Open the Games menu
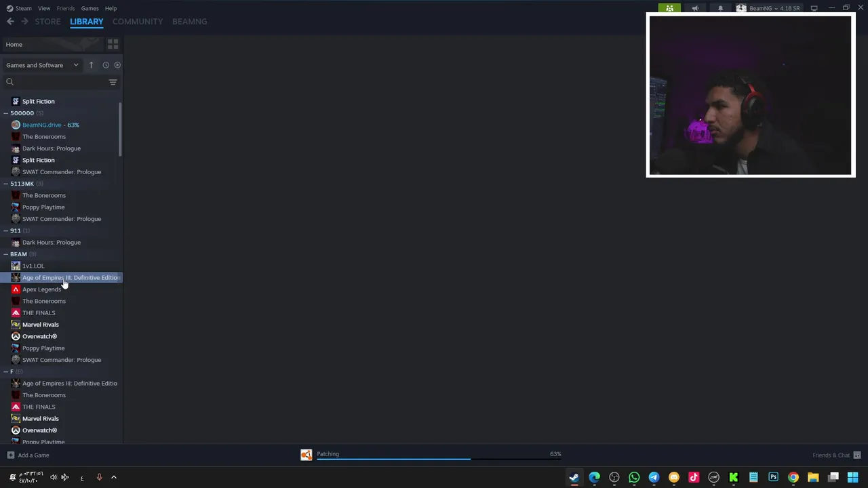 click(x=90, y=8)
